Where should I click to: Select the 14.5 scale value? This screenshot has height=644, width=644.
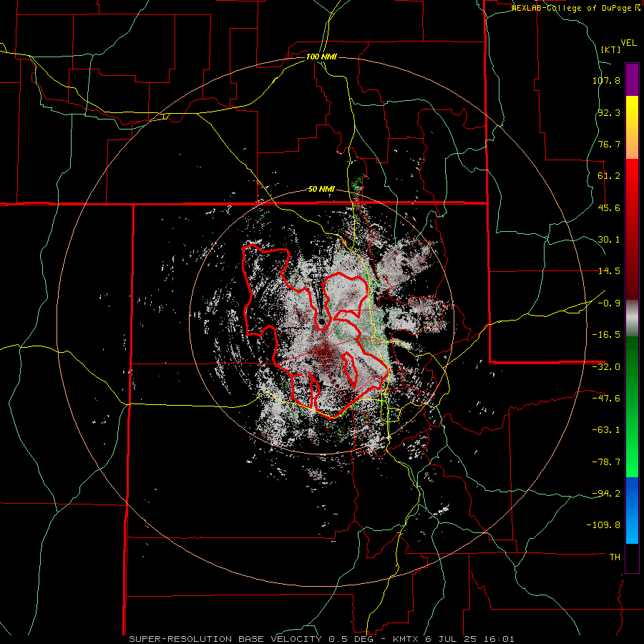point(609,271)
